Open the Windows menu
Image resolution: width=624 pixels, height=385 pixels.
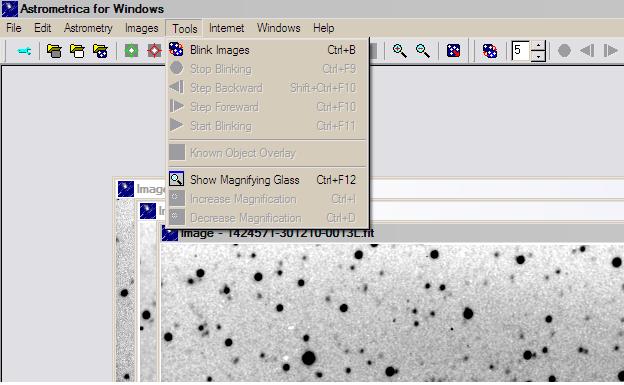coord(279,28)
